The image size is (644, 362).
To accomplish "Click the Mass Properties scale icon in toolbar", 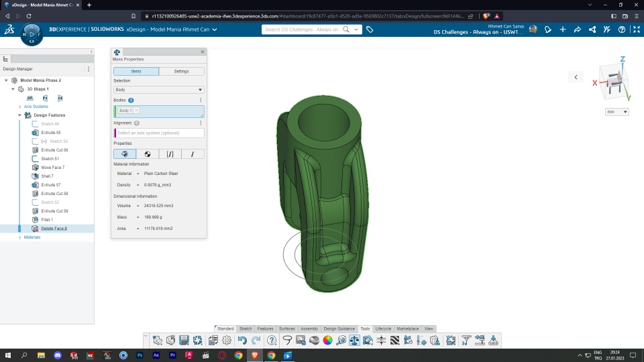I will click(354, 341).
